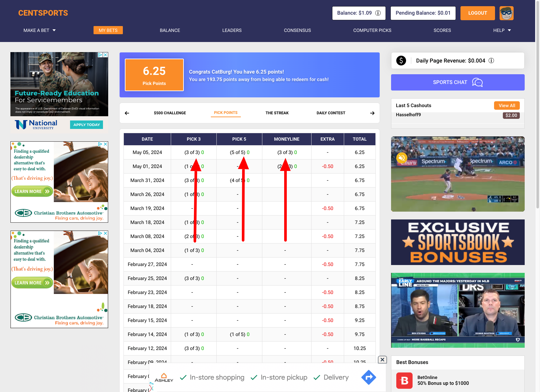Open the Leaders menu item
540x392 pixels.
click(x=232, y=30)
